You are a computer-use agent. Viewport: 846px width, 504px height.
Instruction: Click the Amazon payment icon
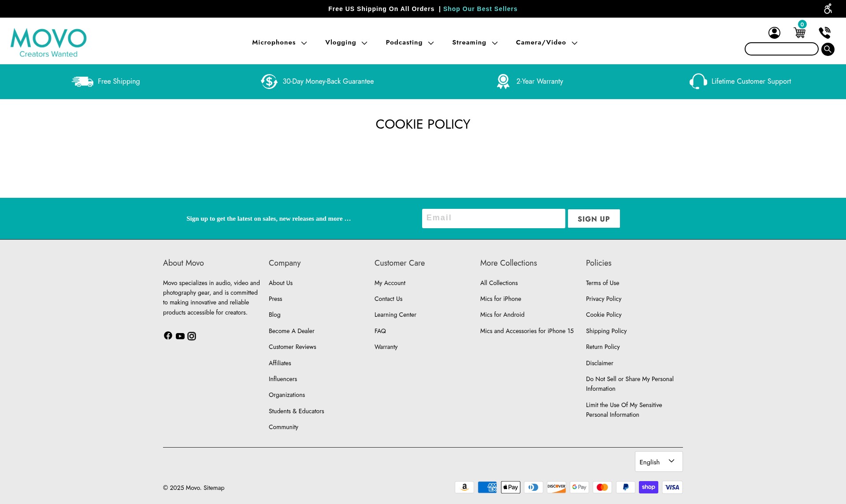point(464,487)
